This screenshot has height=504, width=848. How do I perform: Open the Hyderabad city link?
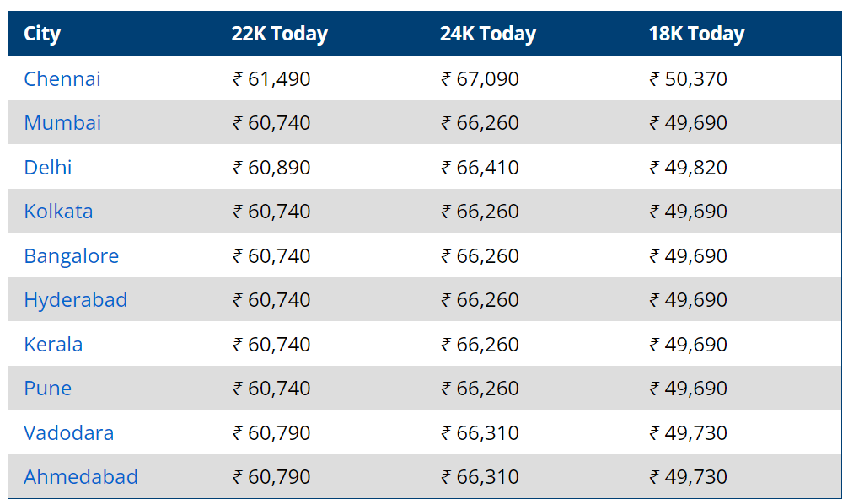pyautogui.click(x=76, y=299)
